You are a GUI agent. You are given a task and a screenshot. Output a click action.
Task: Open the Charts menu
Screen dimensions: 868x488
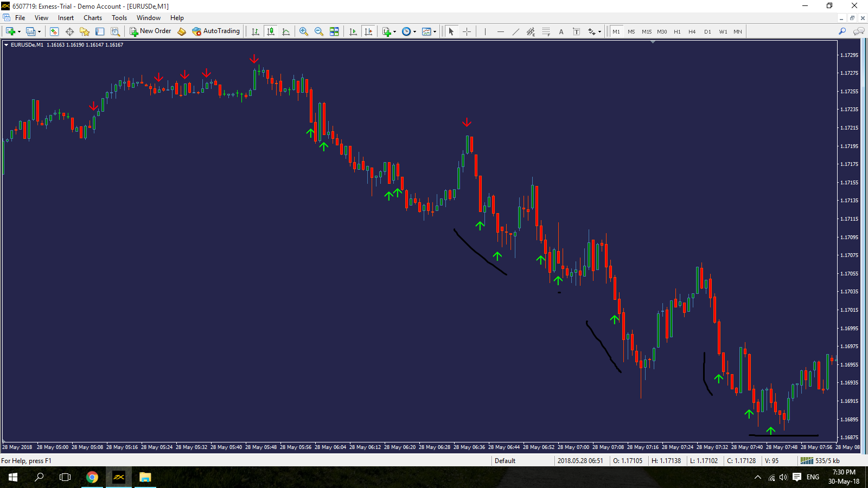93,18
